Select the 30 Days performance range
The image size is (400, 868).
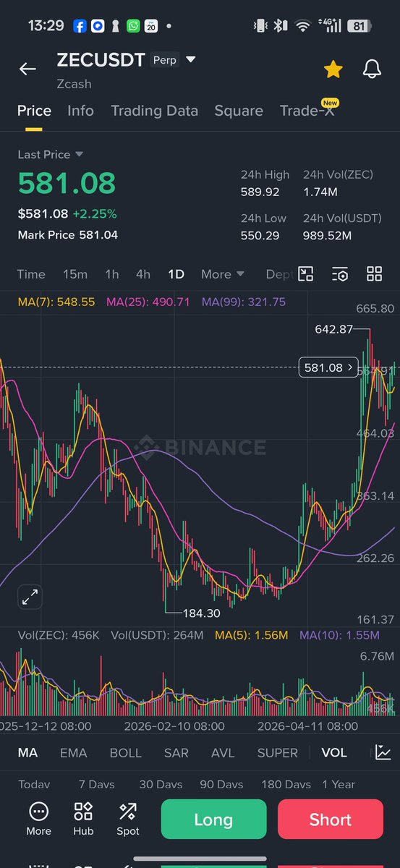[161, 784]
